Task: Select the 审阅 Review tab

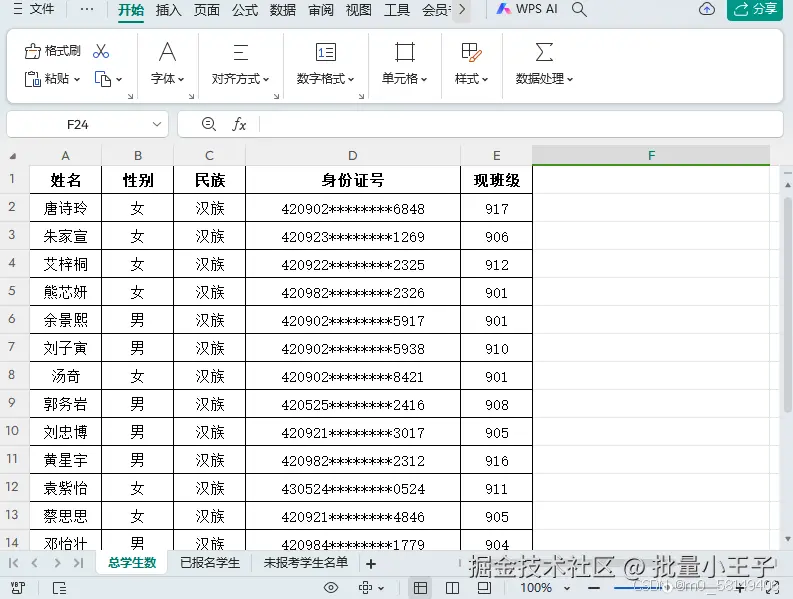Action: [321, 10]
